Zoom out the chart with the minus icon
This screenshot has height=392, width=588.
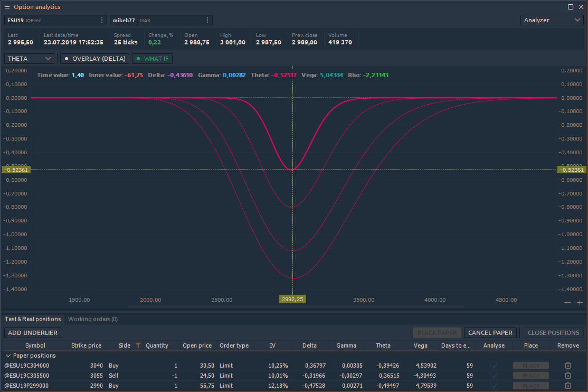[x=567, y=302]
